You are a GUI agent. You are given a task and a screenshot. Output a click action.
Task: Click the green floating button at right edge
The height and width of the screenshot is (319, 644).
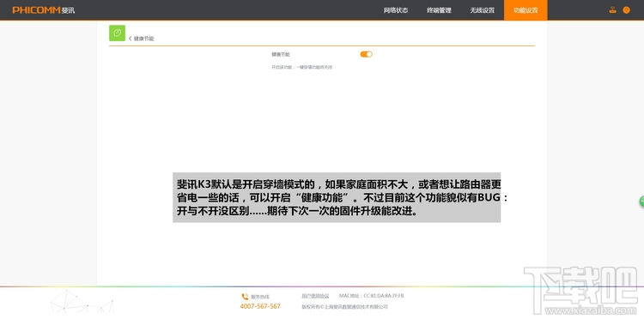[641, 201]
